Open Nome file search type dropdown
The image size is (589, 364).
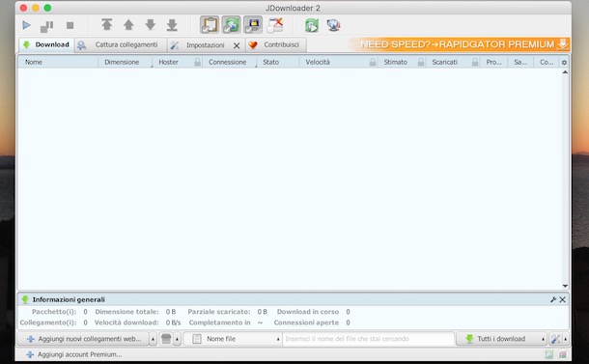234,339
